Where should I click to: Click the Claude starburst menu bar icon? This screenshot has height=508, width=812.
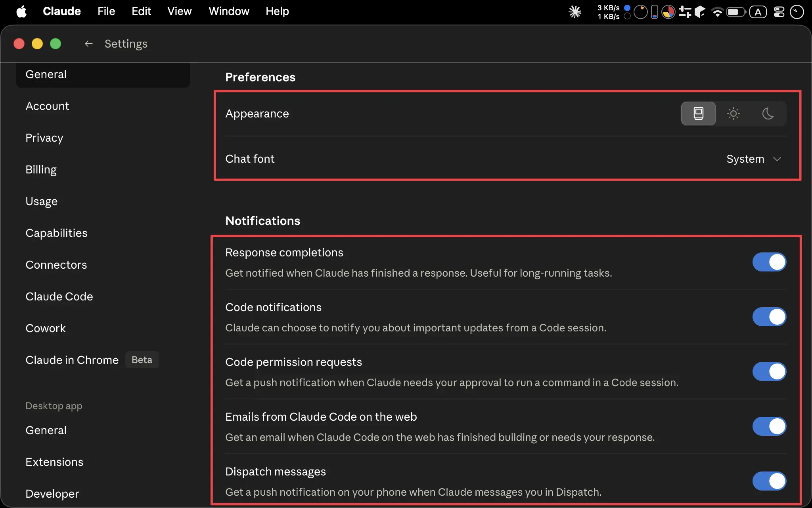tap(575, 12)
